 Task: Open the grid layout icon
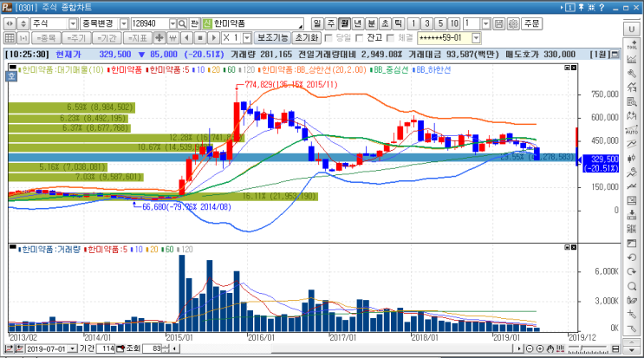coord(10,38)
